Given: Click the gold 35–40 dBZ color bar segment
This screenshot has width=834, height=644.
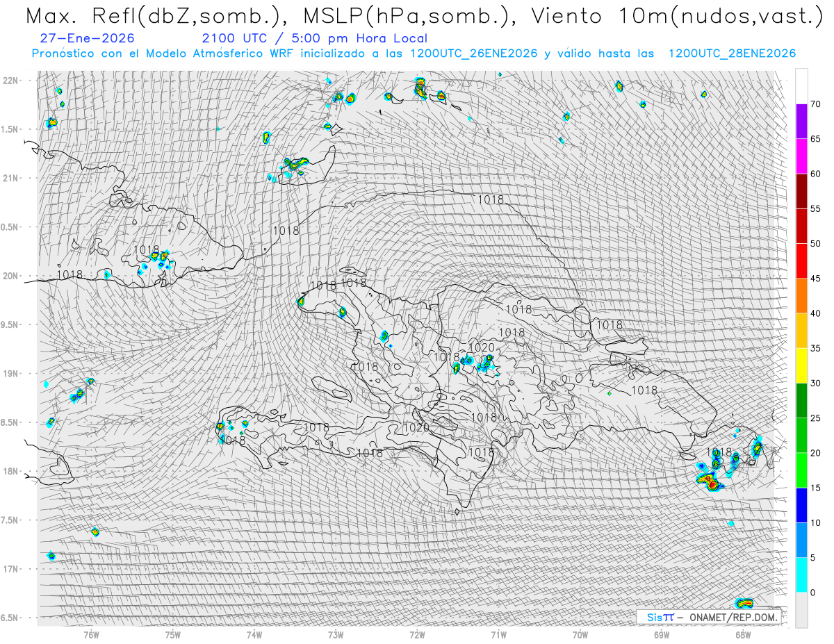Looking at the screenshot, I should pos(802,331).
